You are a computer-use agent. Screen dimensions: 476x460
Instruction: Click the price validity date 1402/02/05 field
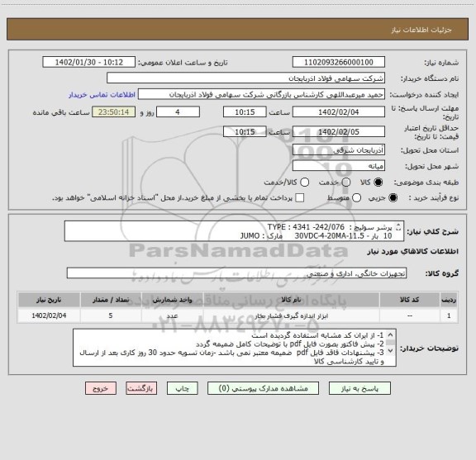(339, 131)
